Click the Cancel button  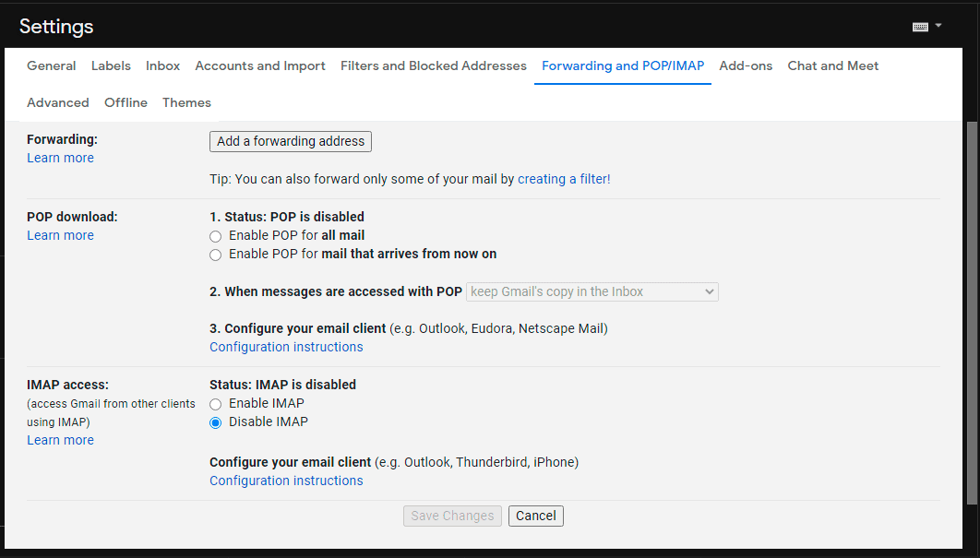tap(535, 516)
